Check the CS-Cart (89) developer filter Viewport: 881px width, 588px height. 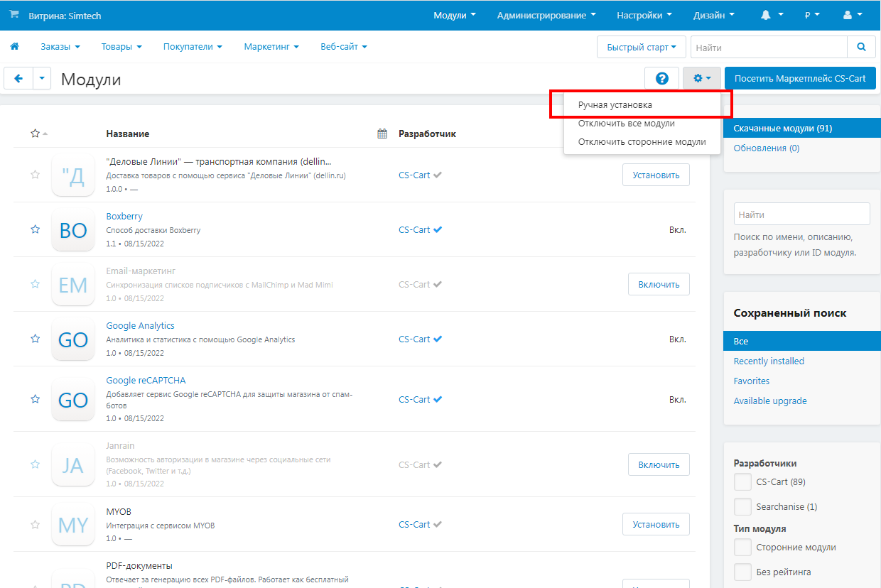point(742,482)
